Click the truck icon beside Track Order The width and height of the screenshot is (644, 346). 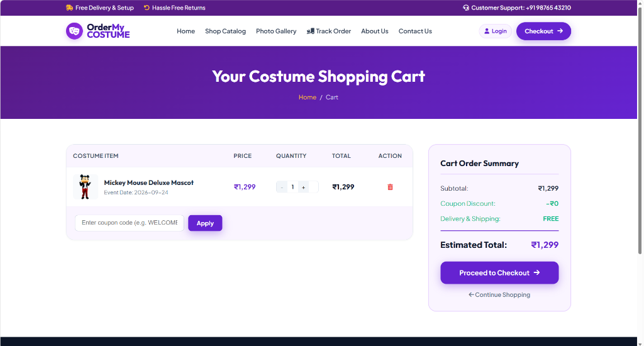311,31
